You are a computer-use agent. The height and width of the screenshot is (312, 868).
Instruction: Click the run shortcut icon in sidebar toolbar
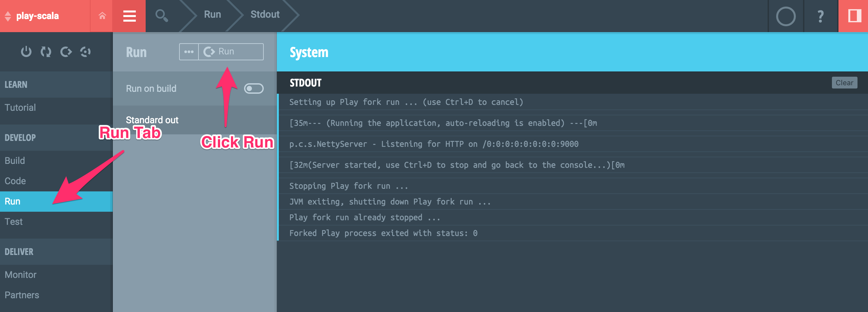tap(66, 52)
